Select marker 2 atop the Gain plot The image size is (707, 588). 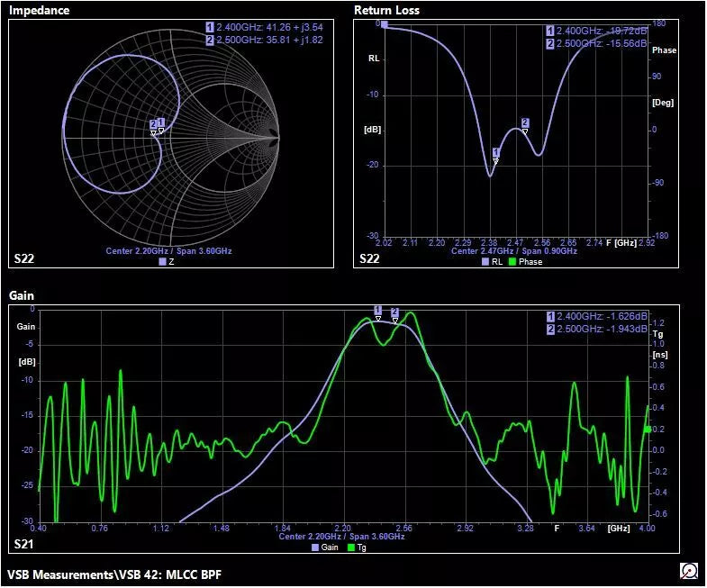(x=395, y=316)
